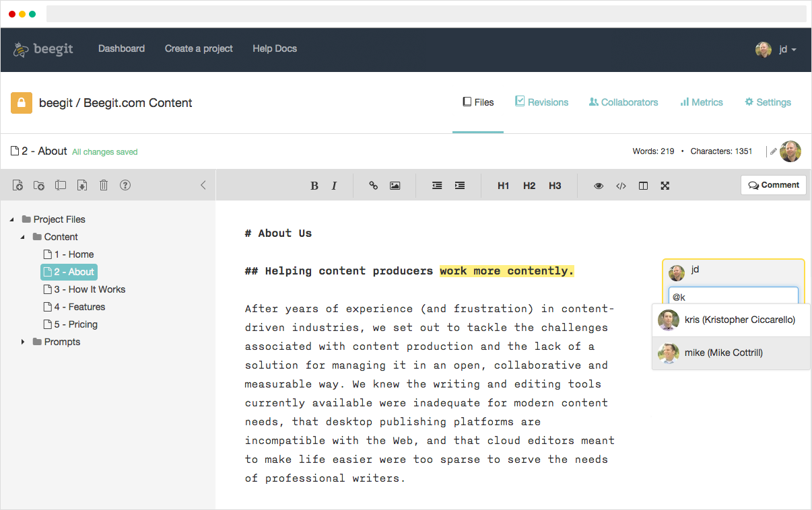The height and width of the screenshot is (510, 812).
Task: Switch to the Settings tab
Action: [768, 102]
